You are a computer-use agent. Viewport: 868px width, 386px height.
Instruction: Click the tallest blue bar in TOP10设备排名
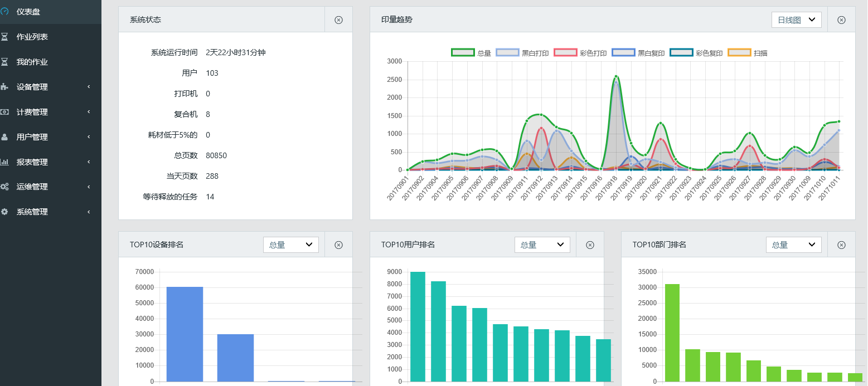(x=185, y=334)
